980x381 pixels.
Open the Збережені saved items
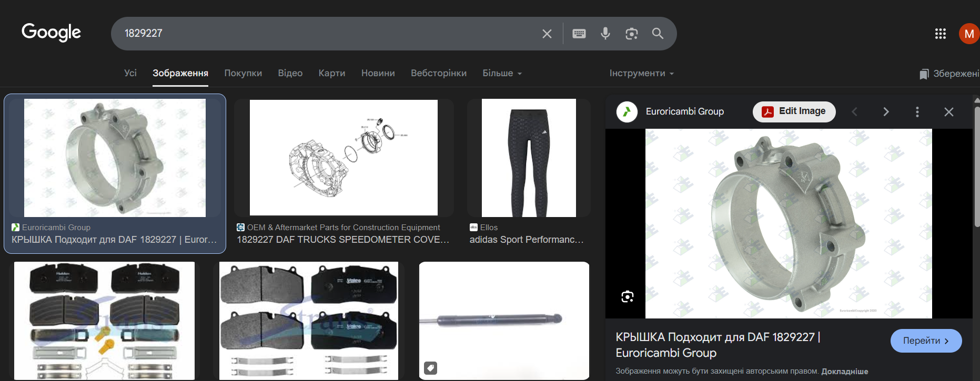click(x=949, y=74)
